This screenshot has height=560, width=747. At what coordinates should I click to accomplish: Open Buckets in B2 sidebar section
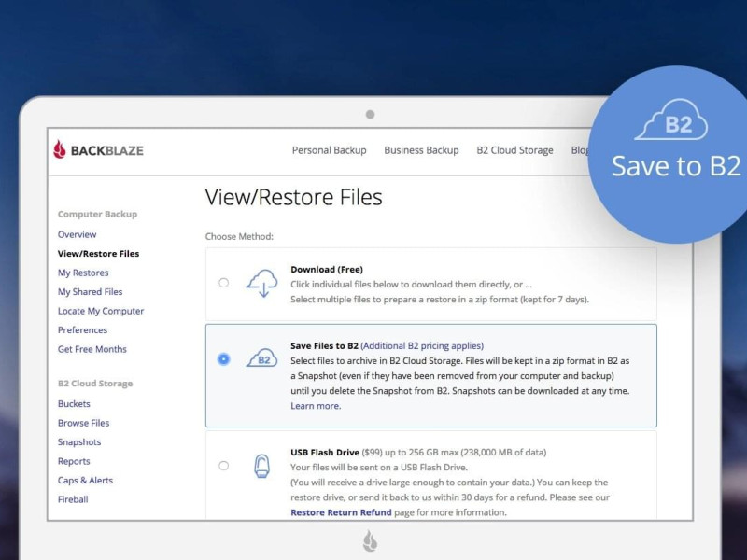pos(74,404)
